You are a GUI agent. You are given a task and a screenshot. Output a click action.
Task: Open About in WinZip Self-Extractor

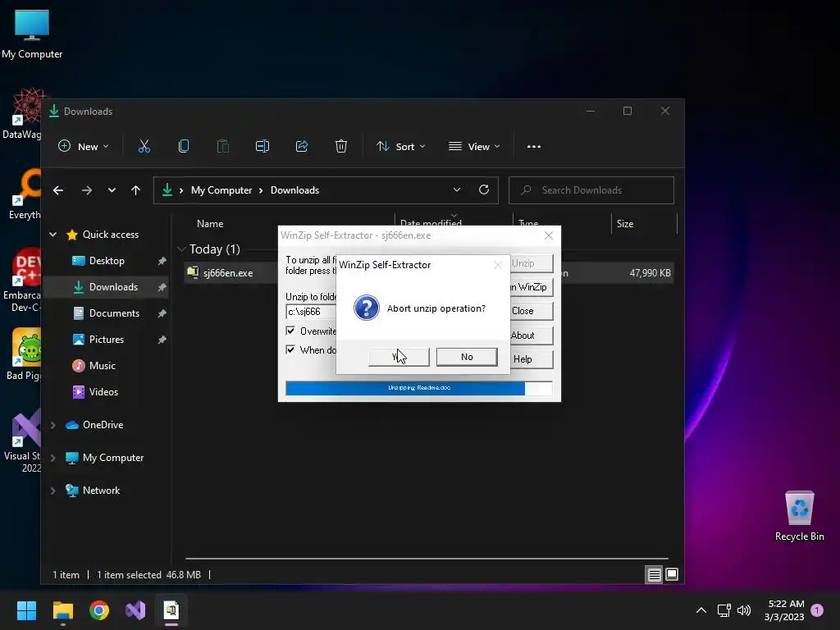531,336
